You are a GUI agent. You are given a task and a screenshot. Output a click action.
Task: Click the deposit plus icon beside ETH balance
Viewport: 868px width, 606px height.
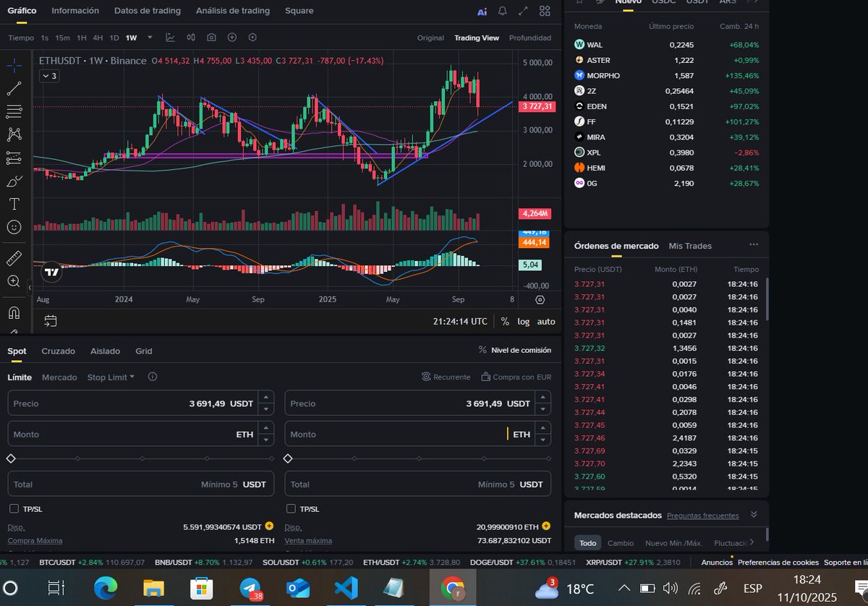point(546,526)
